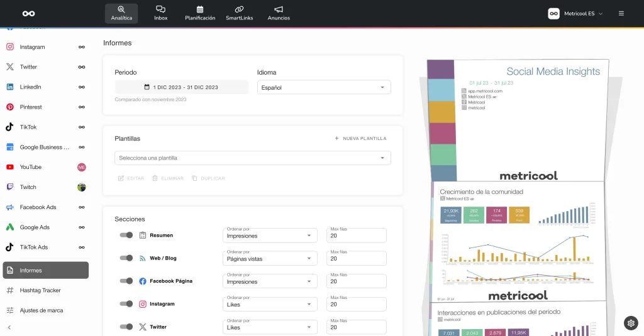Switch to the SmartLinks tab
The width and height of the screenshot is (644, 336).
pyautogui.click(x=240, y=14)
